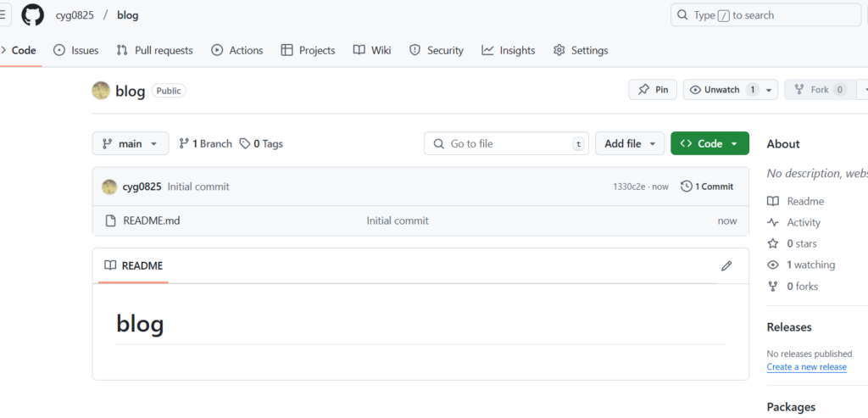
Task: Pin the blog repository
Action: [653, 90]
